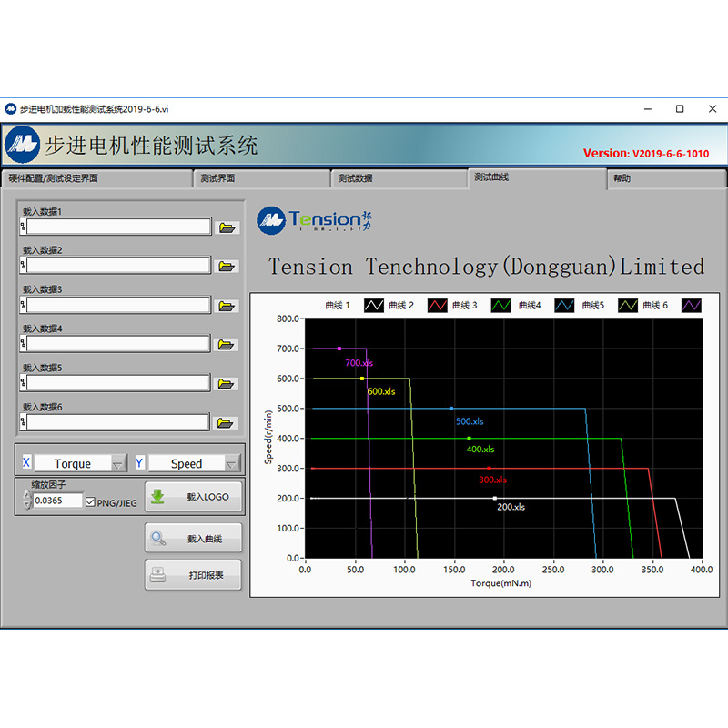Click the 載入曲线 button
This screenshot has width=728, height=728.
195,538
